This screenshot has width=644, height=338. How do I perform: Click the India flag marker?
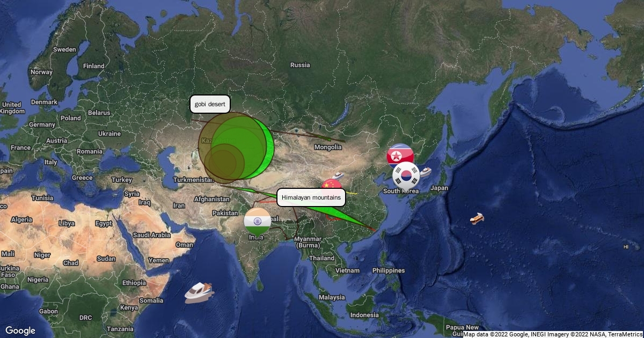(257, 222)
